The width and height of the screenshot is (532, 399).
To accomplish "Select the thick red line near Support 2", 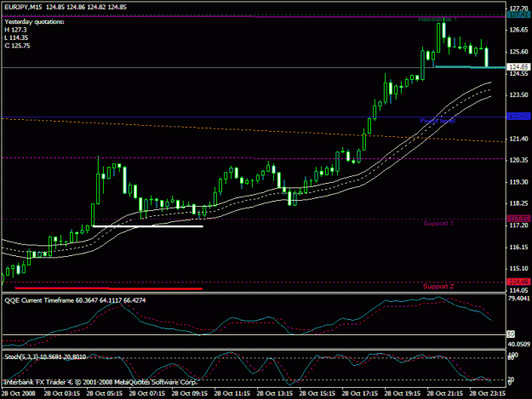I will [x=109, y=288].
